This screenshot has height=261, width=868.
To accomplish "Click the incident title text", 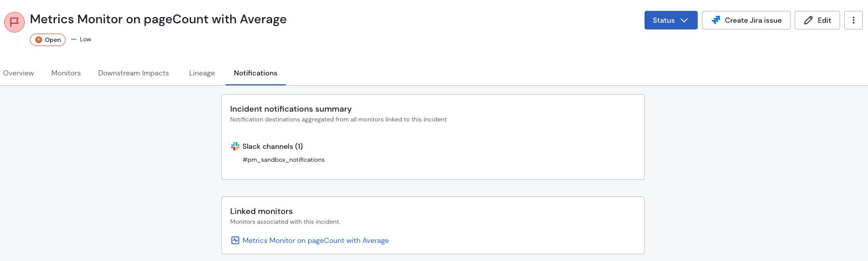I will pos(158,19).
